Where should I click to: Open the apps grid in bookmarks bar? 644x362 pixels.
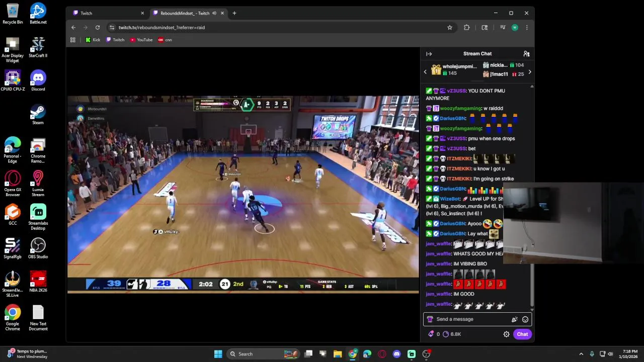73,40
